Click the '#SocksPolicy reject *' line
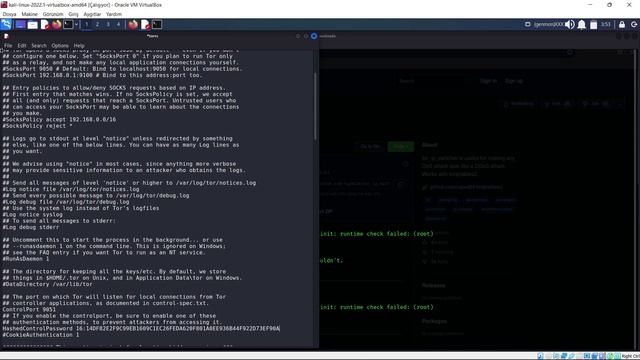The width and height of the screenshot is (640, 360). pos(38,126)
